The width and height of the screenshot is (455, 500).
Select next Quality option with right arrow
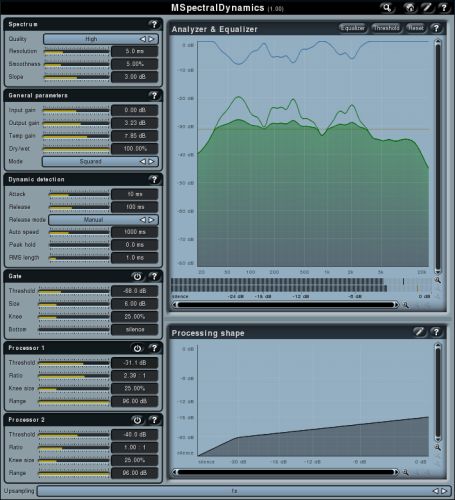point(151,39)
